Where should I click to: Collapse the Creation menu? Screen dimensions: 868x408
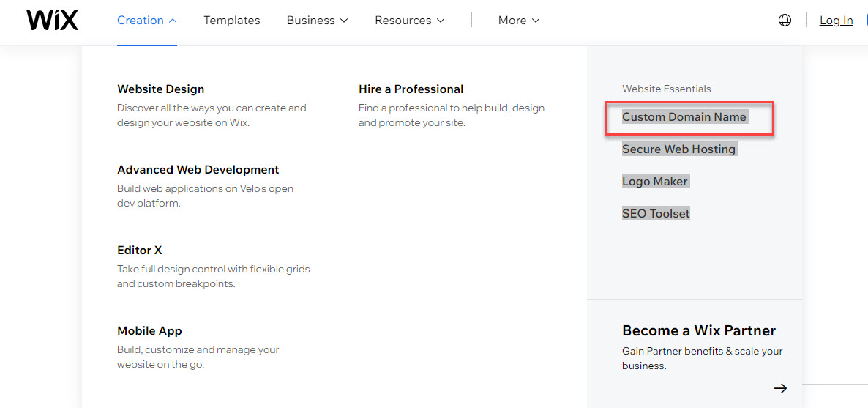(146, 21)
